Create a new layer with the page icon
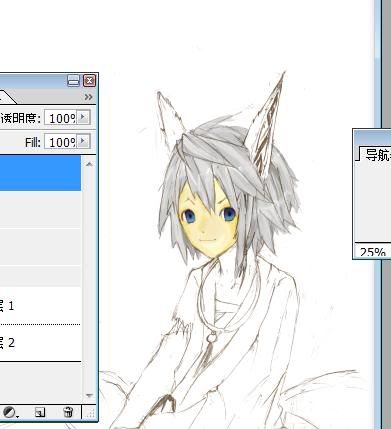Viewport: 391px width, 429px height. point(40,412)
